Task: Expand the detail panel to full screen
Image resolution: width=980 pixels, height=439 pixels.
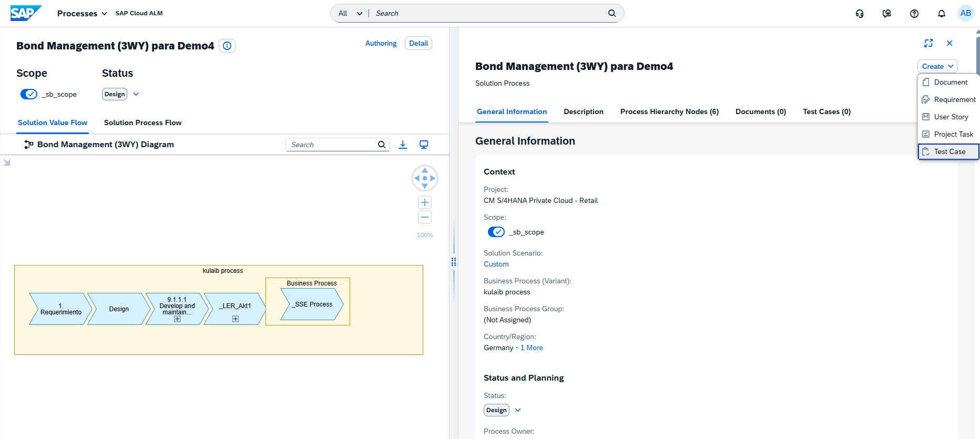Action: pos(928,43)
